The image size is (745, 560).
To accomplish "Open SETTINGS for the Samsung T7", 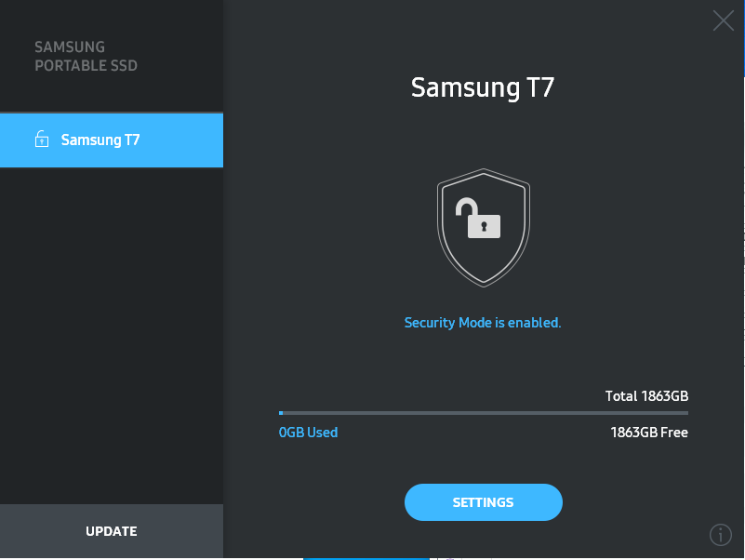I will [x=483, y=501].
